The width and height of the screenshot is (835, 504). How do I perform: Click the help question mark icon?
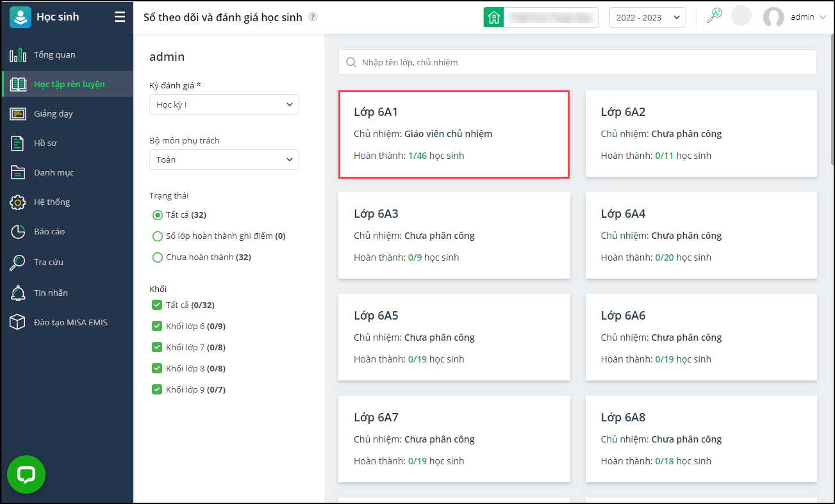tap(313, 17)
